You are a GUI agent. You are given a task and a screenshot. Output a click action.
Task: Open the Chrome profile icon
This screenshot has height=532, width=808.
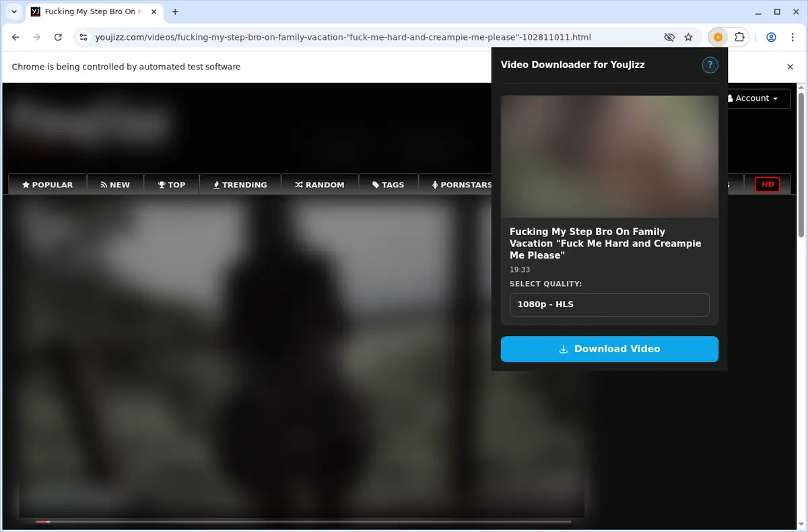(772, 38)
